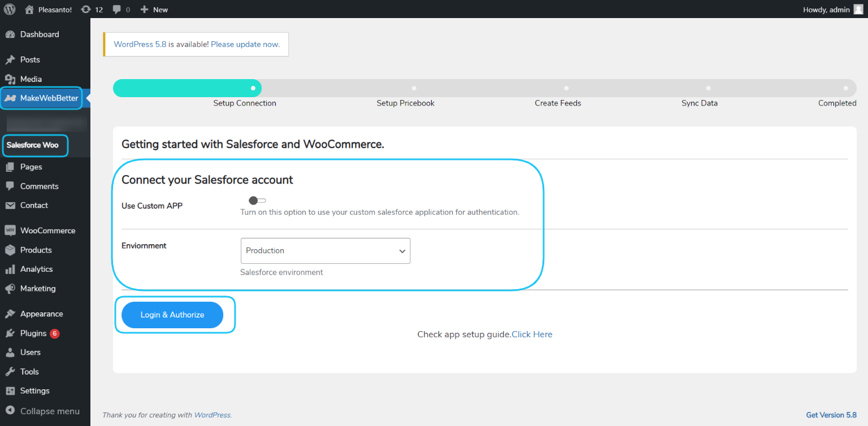Click the Completed progress step dot
Viewport: 868px width, 426px height.
(845, 88)
